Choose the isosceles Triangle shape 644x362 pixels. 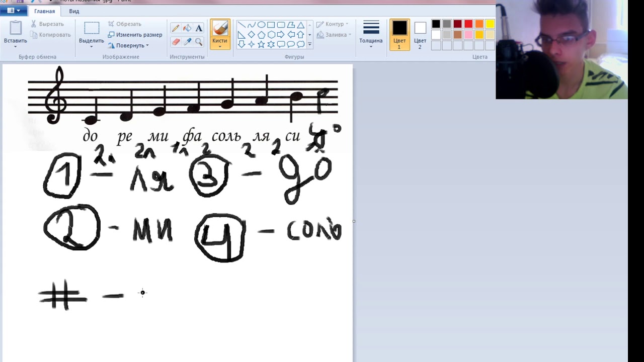[x=300, y=25]
